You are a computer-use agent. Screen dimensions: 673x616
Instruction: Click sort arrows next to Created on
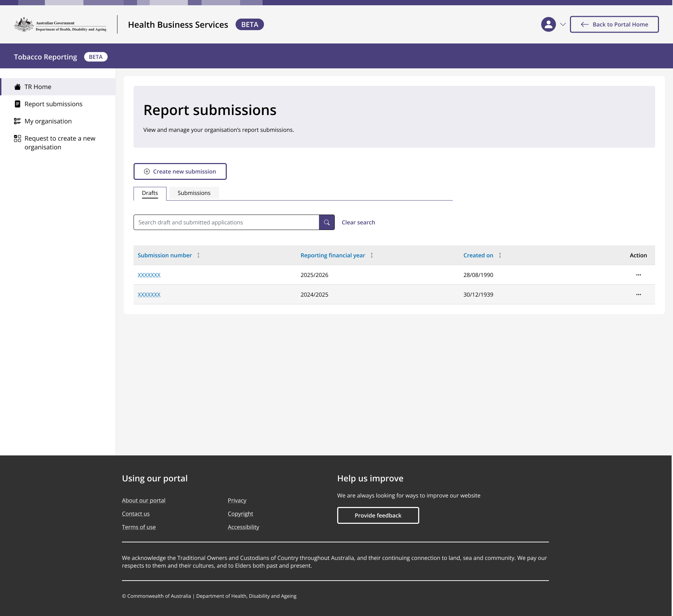[x=500, y=255]
